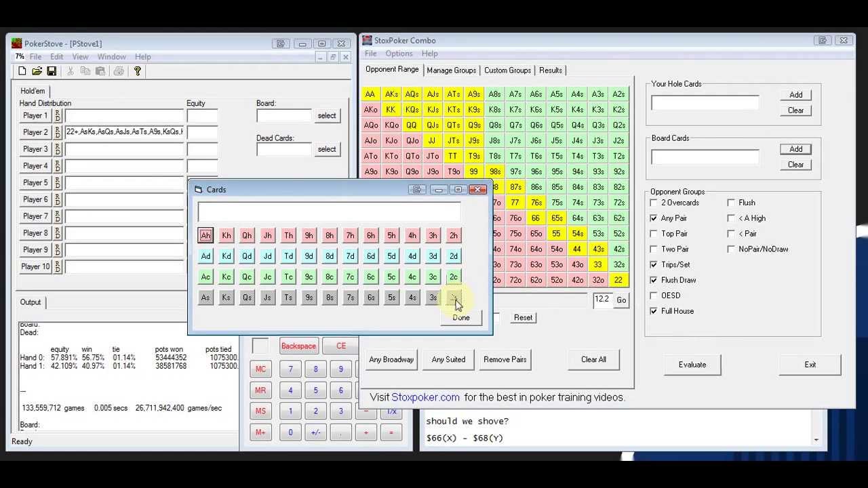Click the Cut scissors icon
This screenshot has width=868, height=488.
coord(70,71)
